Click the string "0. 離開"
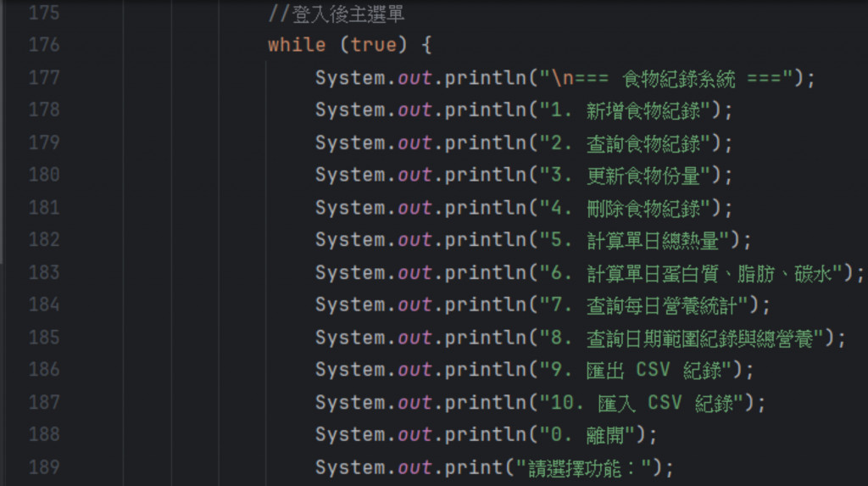 (587, 435)
